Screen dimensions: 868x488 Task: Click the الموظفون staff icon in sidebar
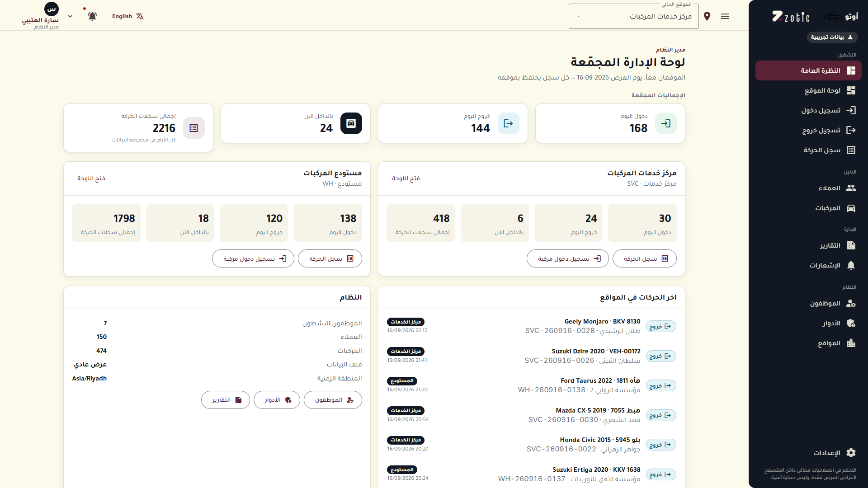click(851, 303)
